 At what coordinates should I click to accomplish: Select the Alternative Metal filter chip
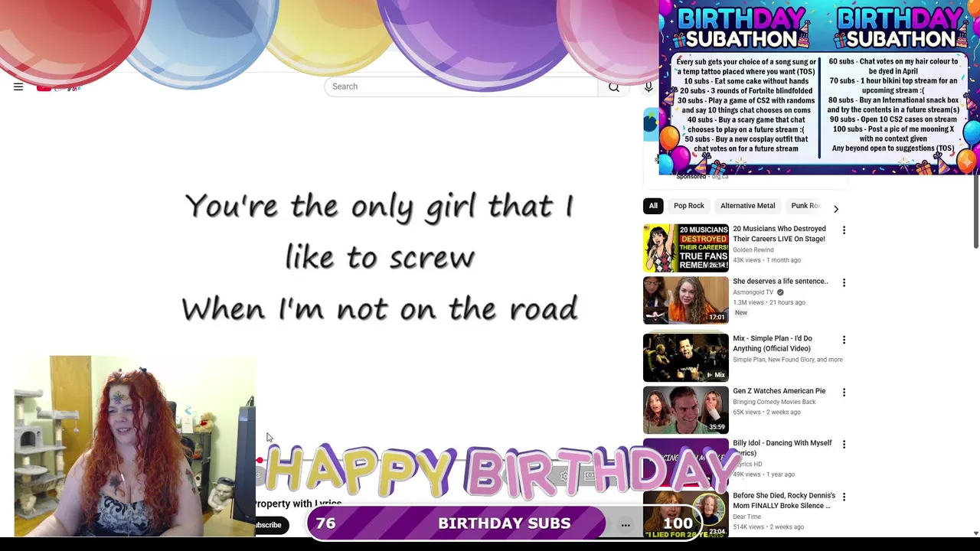tap(747, 206)
